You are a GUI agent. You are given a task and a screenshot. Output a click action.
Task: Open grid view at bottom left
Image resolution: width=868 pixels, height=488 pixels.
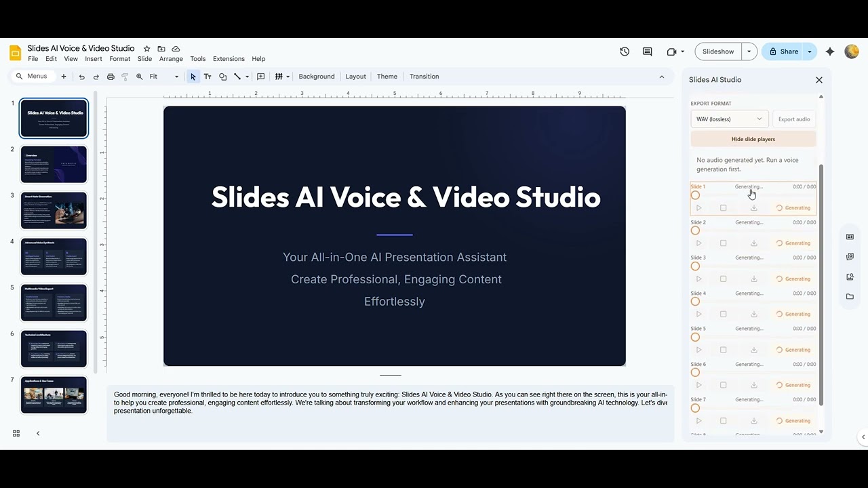[x=16, y=433]
